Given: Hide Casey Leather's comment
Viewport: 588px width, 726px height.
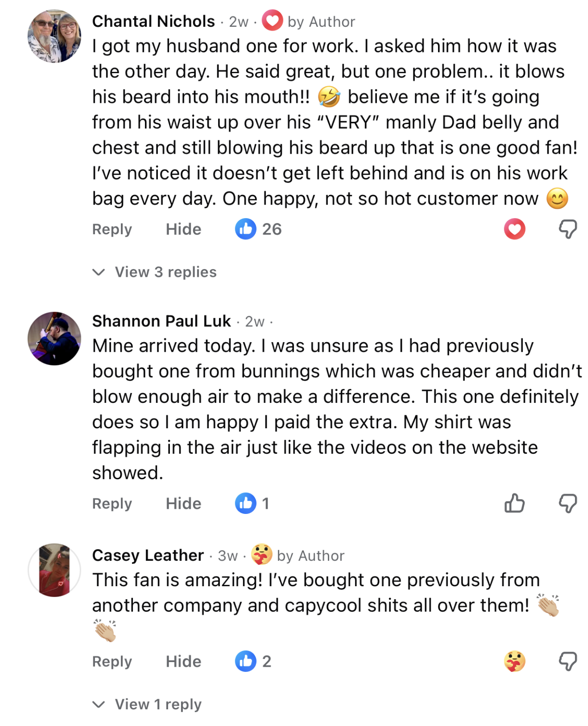Looking at the screenshot, I should tap(183, 661).
